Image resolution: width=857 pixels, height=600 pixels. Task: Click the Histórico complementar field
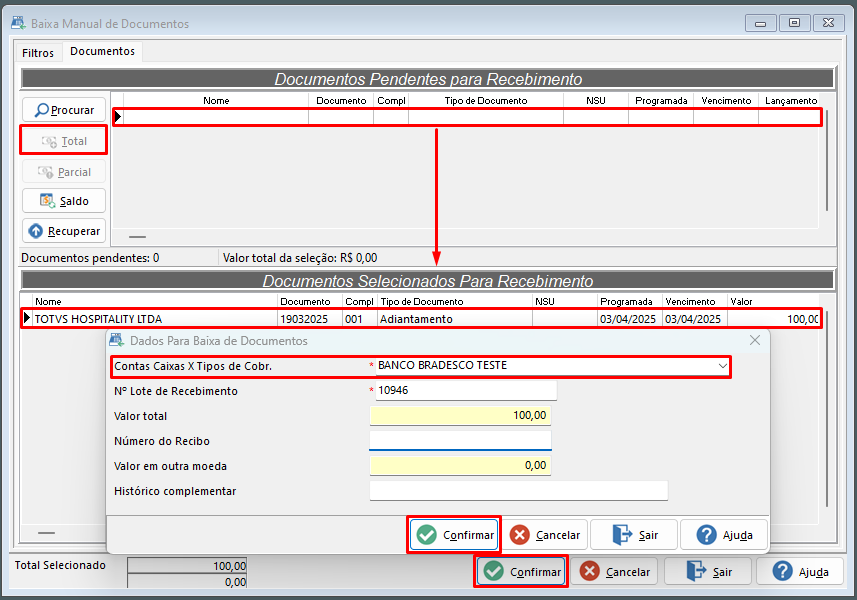[519, 490]
